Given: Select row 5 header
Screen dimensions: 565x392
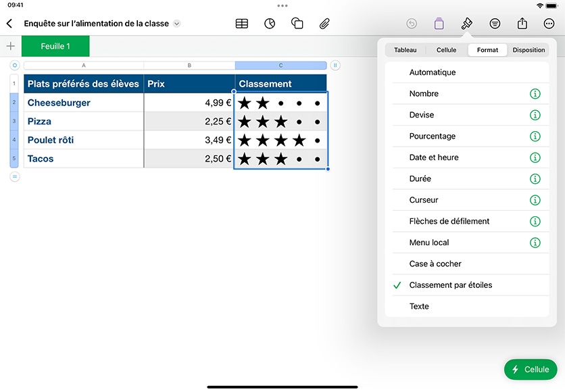Looking at the screenshot, I should coord(14,159).
